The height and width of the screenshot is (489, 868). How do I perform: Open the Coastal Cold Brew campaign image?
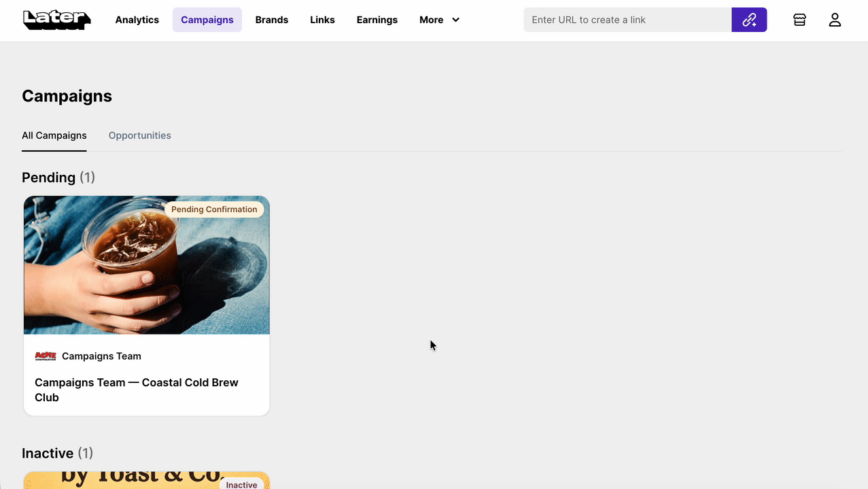point(147,265)
